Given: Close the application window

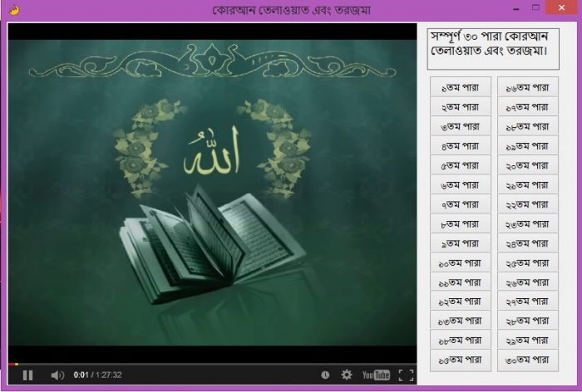Looking at the screenshot, I should point(561,7).
